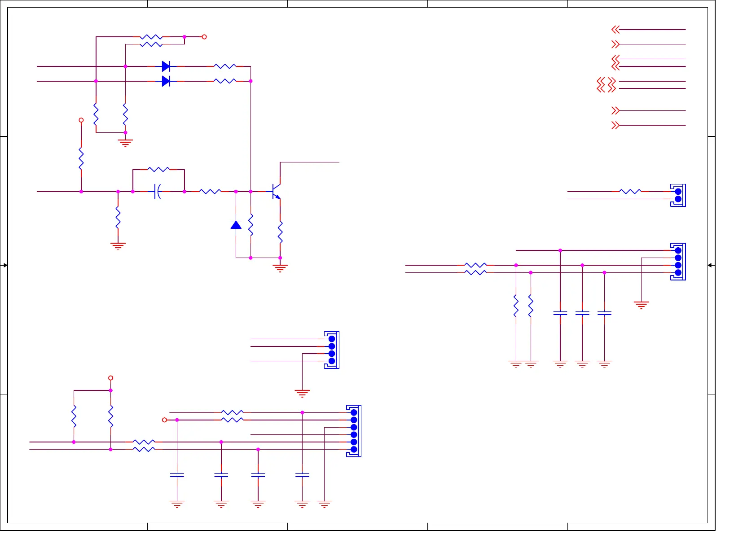Image resolution: width=756 pixels, height=534 pixels.
Task: Select the NPN transistor symbol
Action: coord(276,192)
